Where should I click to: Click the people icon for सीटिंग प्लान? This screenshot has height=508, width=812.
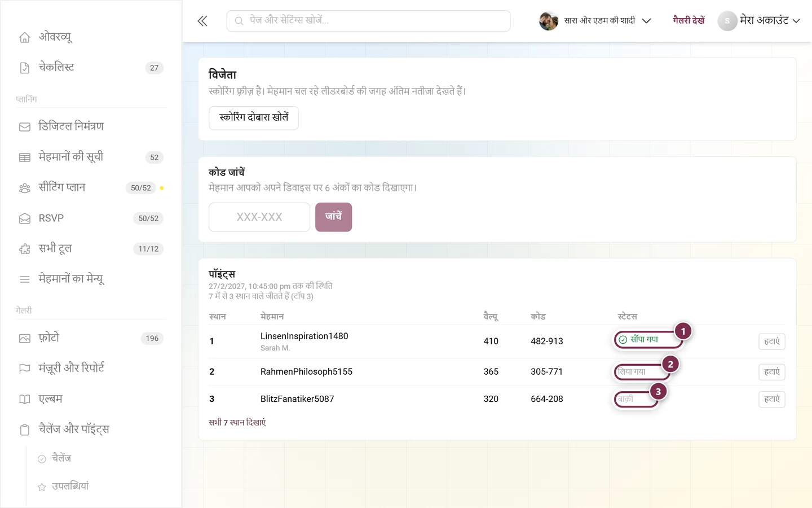(25, 188)
